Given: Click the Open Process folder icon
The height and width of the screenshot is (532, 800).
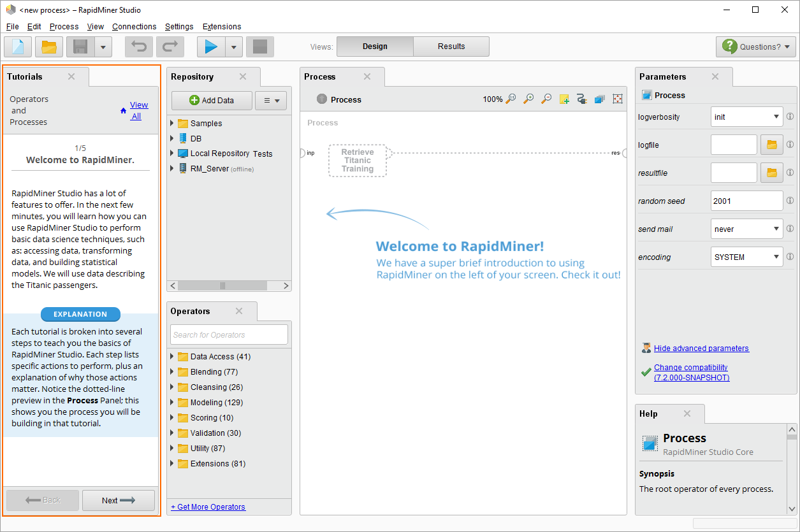Looking at the screenshot, I should [49, 47].
